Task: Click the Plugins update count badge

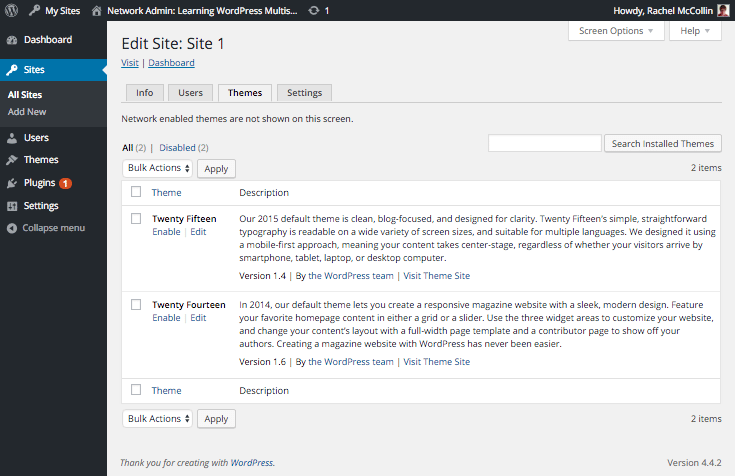Action: coord(66,183)
